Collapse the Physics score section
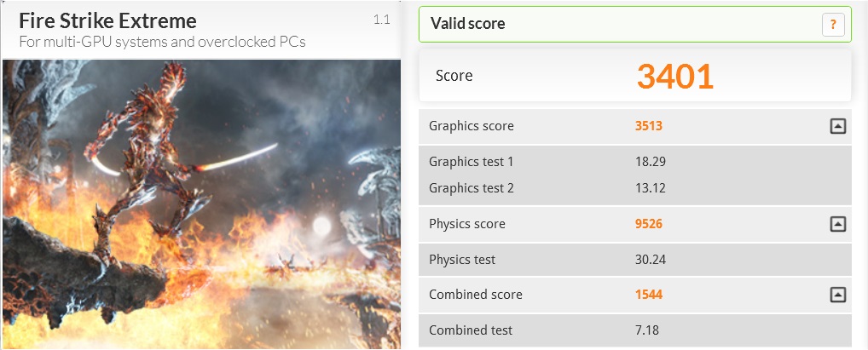This screenshot has width=868, height=350. [837, 224]
